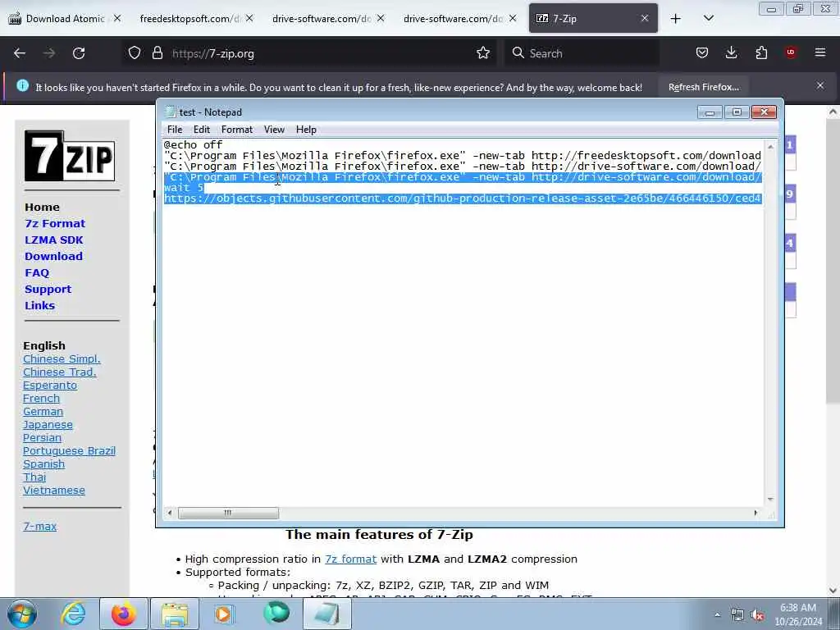Switch language to Chinese Simpl.

pos(62,359)
